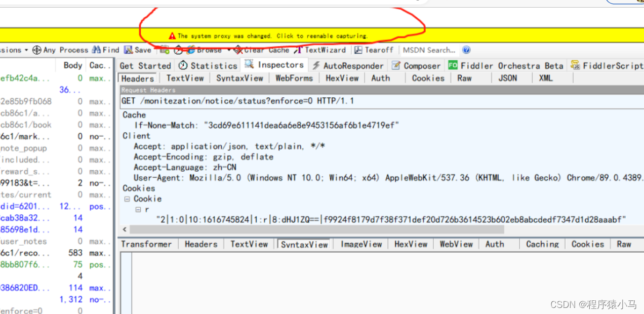Select the request SyntaxView inspector tab

(240, 78)
